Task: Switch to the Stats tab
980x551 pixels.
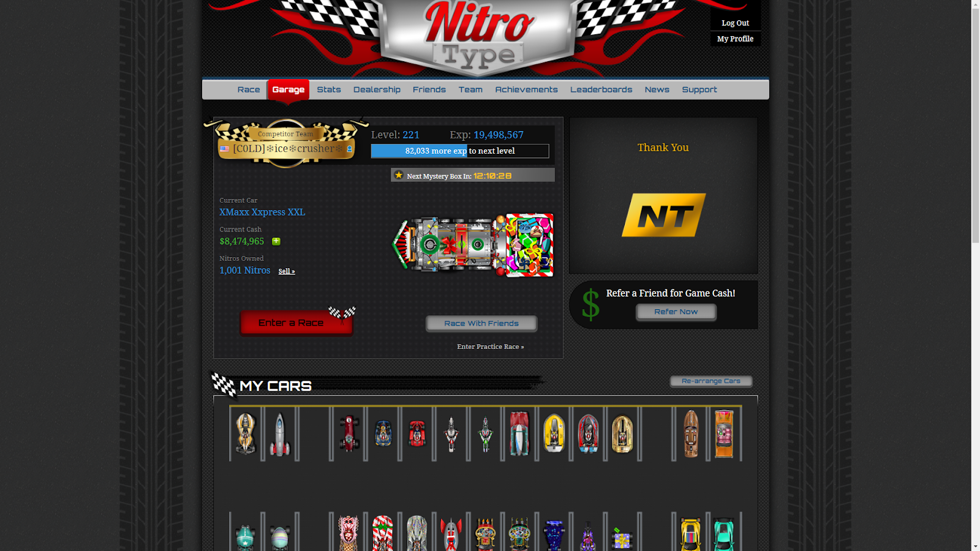Action: coord(329,89)
